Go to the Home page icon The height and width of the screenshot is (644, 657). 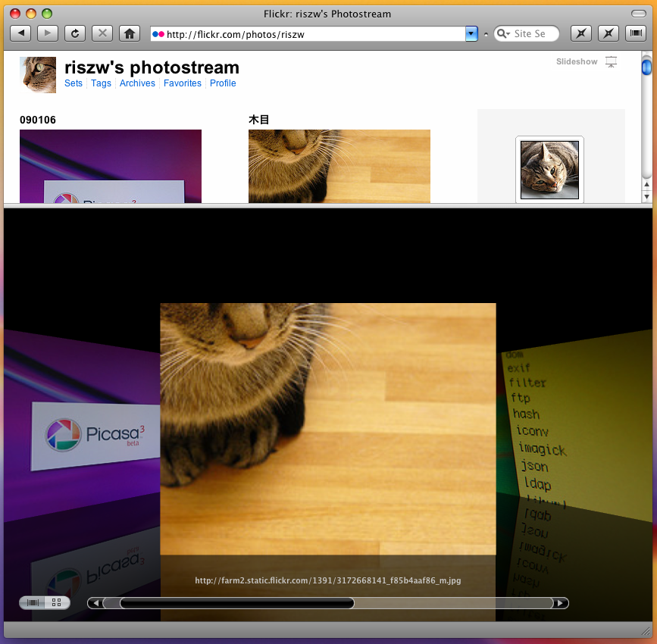(130, 33)
